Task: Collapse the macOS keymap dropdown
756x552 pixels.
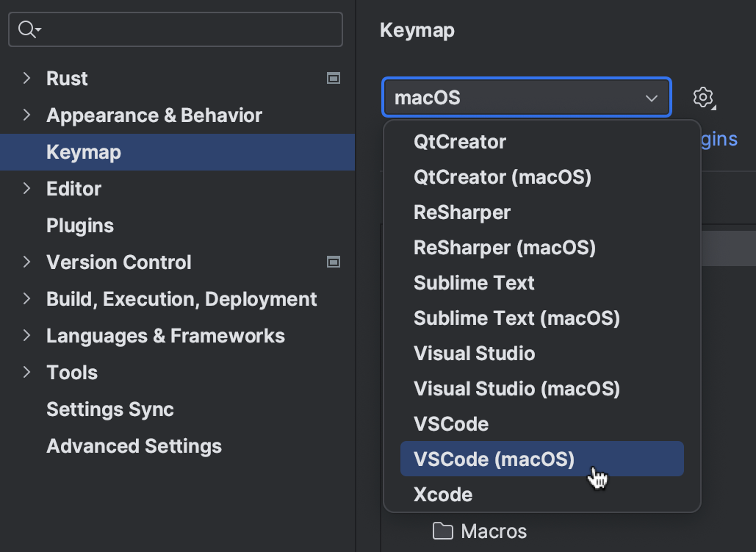Action: coord(651,98)
